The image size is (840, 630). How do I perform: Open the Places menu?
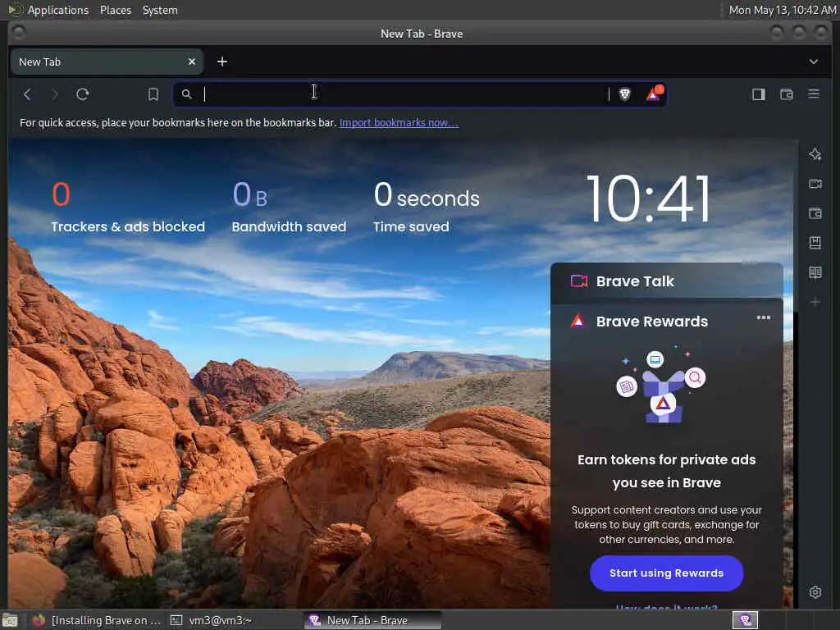click(116, 10)
